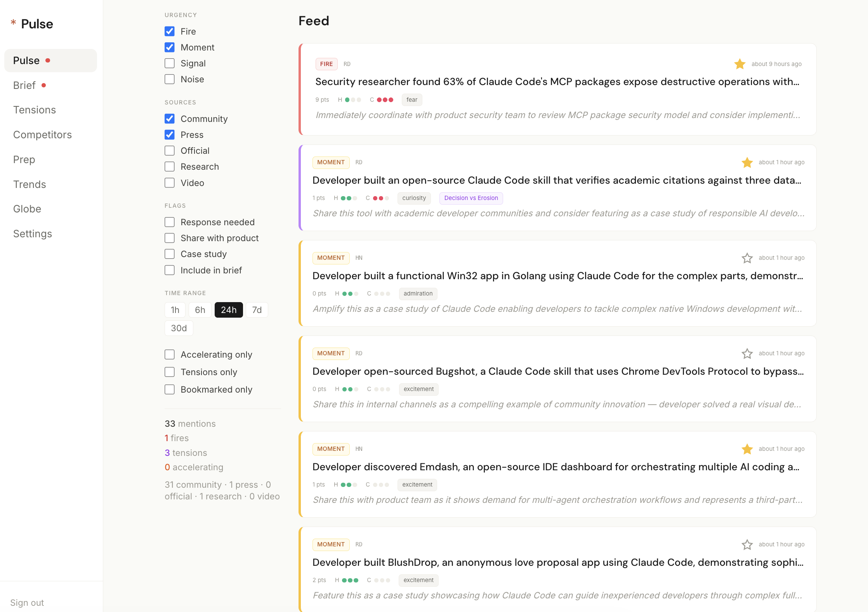Open the Tensions section

tap(35, 110)
